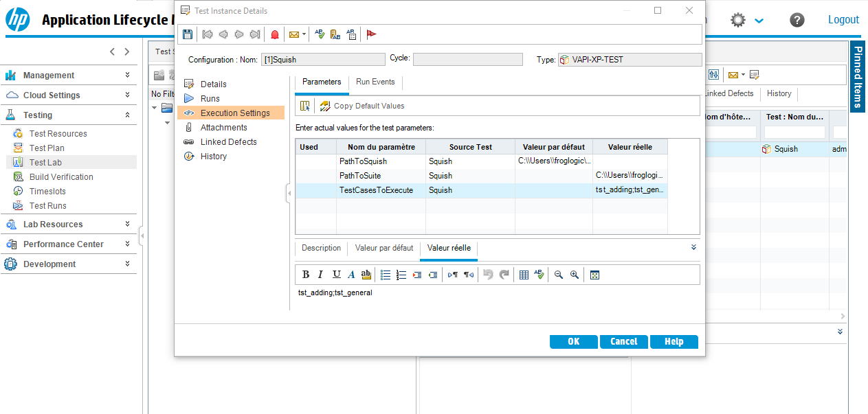The image size is (868, 414).
Task: Click the zoom in magnifier icon
Action: [x=575, y=275]
